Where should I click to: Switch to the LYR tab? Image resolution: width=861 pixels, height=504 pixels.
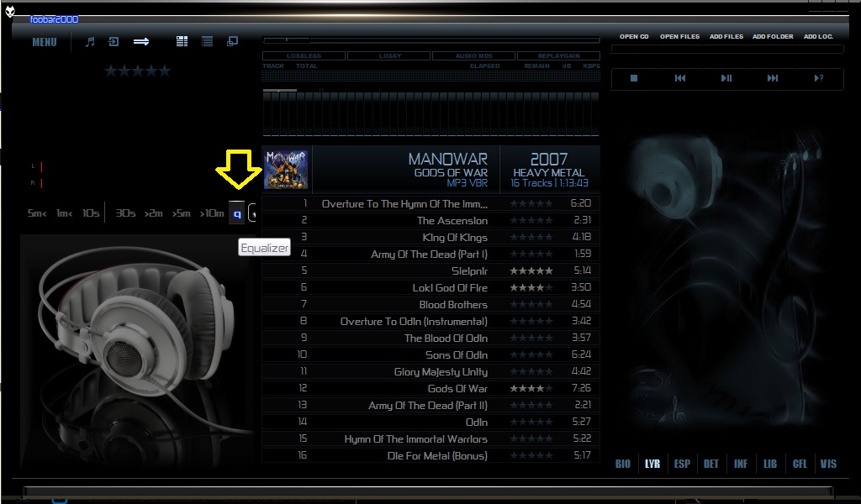point(652,464)
